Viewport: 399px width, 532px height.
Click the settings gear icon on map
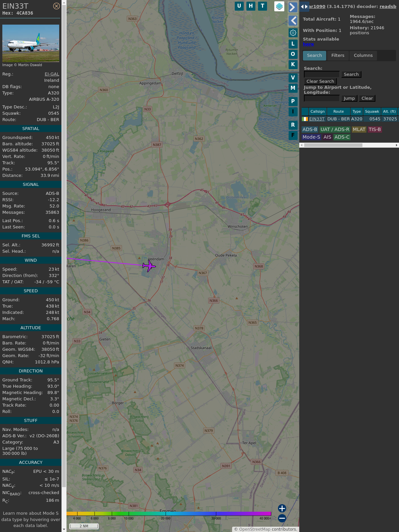click(x=293, y=33)
